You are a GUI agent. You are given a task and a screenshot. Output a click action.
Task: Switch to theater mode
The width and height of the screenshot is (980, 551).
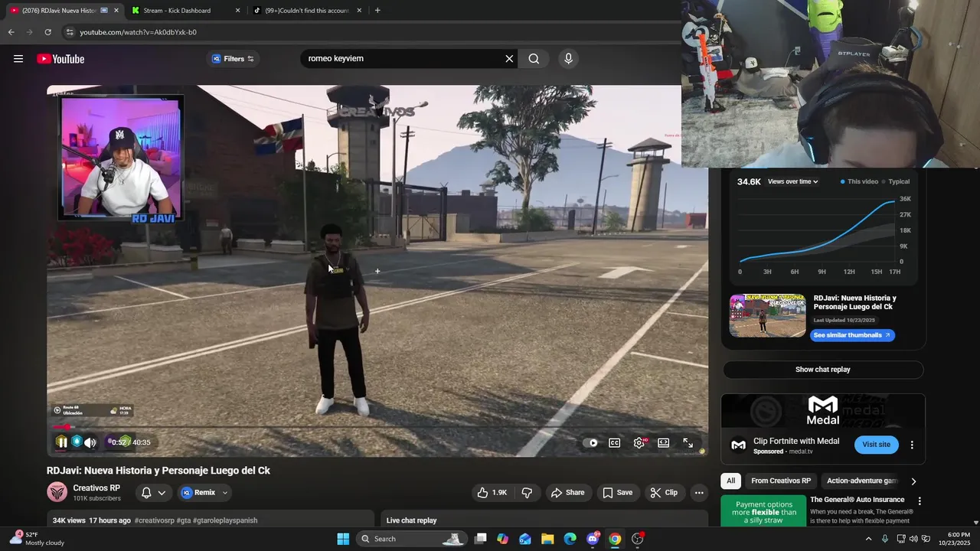[664, 442]
